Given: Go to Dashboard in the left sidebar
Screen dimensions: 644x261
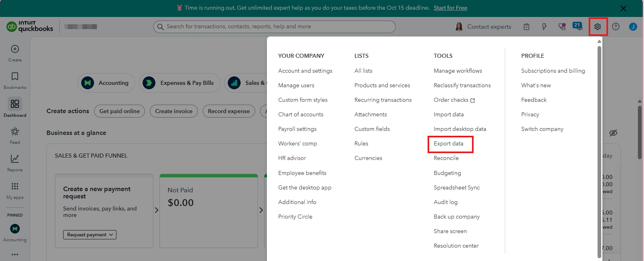Looking at the screenshot, I should click(x=15, y=107).
